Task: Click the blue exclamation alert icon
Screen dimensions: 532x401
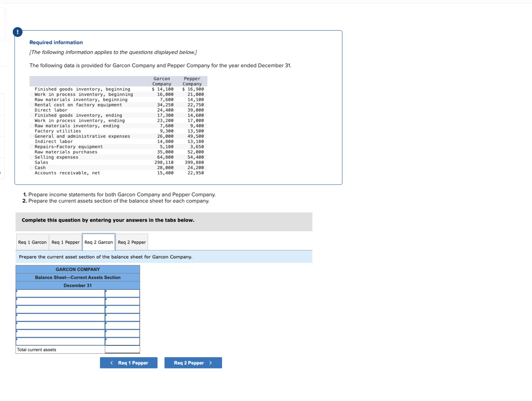Action: coord(18,32)
